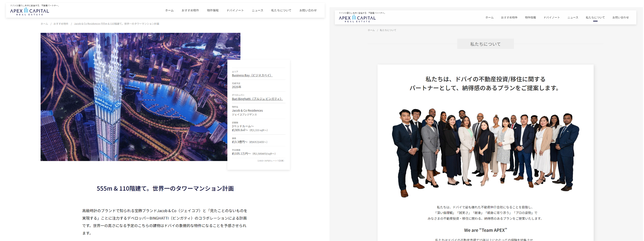The image size is (644, 241).
Task: Click the 約105.1万円〜 price per square meter value
Action: click(x=241, y=154)
